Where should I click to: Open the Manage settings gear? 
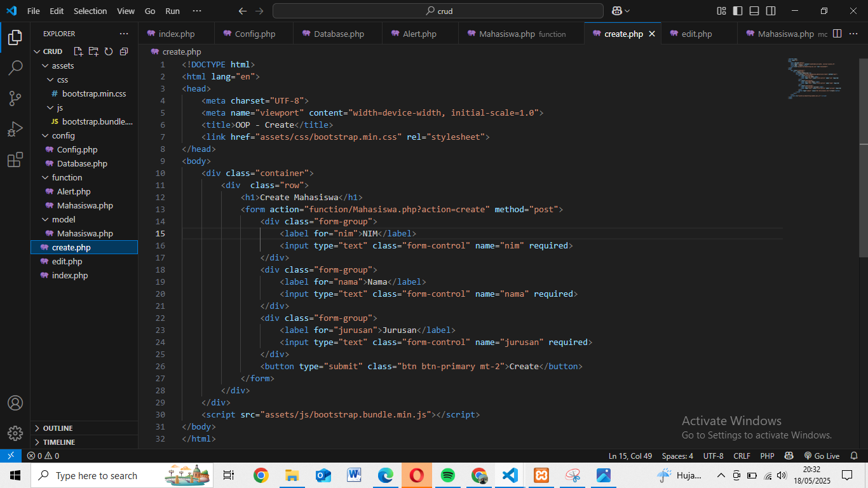[x=15, y=433]
